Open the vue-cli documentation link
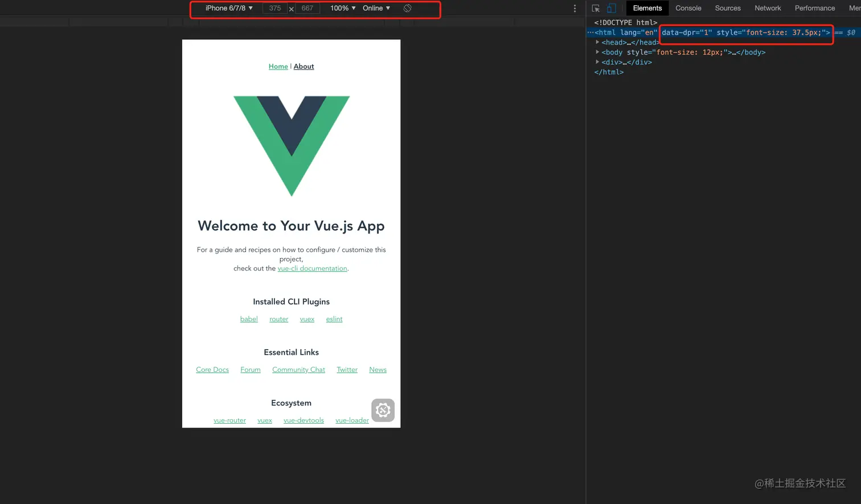The height and width of the screenshot is (504, 861). [312, 268]
